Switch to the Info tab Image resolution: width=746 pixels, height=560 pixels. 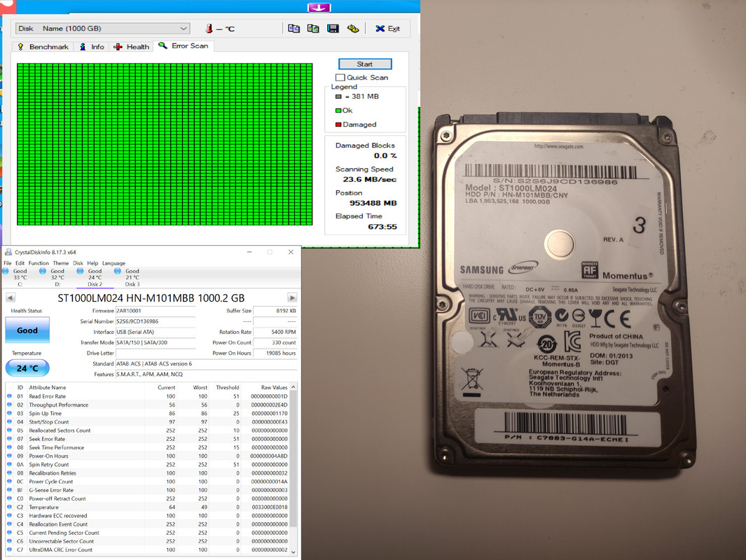pyautogui.click(x=92, y=47)
